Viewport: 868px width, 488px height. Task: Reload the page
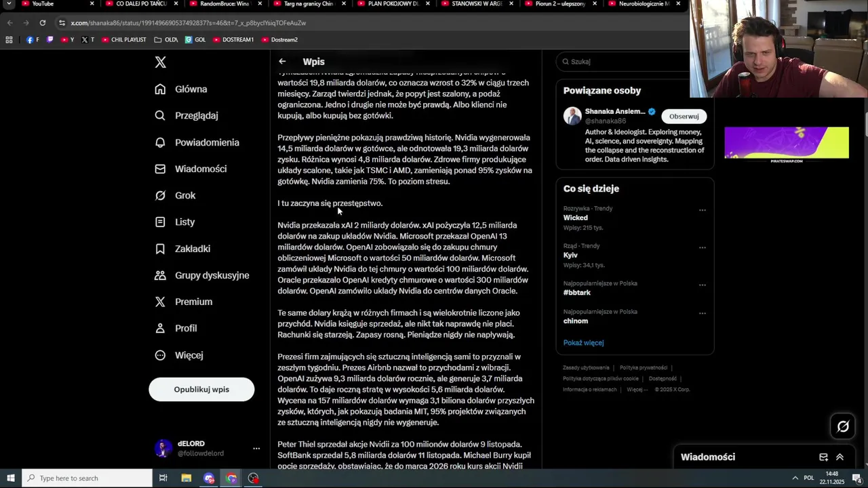coord(42,23)
